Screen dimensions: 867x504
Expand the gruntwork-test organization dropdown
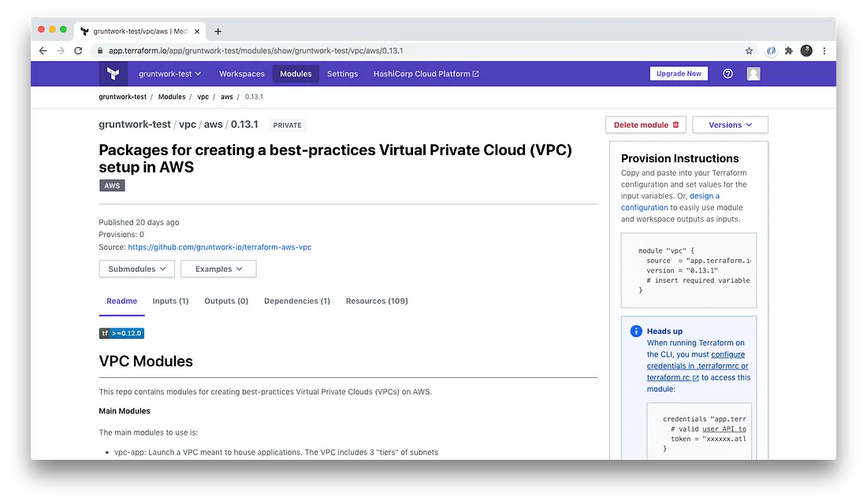169,73
